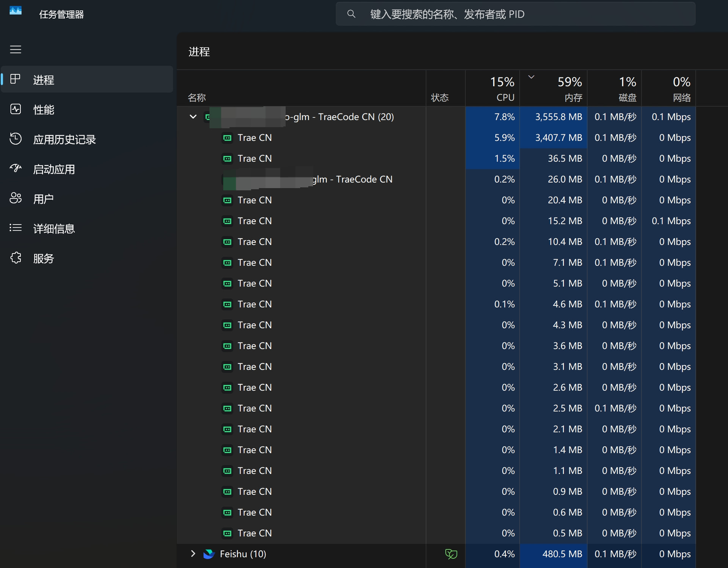This screenshot has height=568, width=728.
Task: Click the search magnifier icon
Action: pos(351,14)
